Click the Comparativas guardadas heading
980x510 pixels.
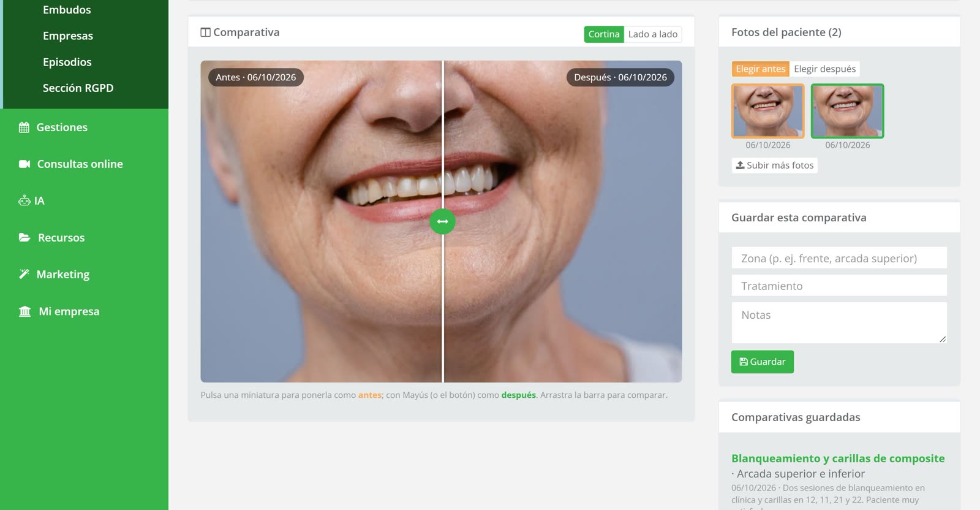796,417
